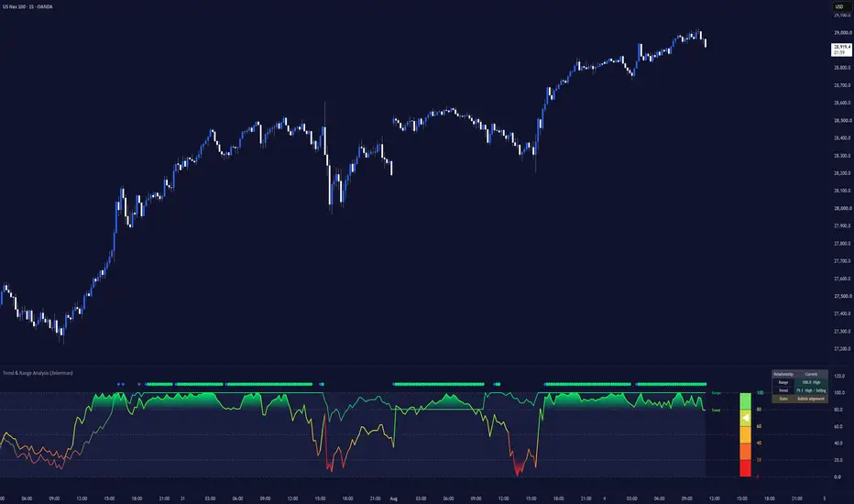This screenshot has height=504, width=854.
Task: Click the US Nas 100 symbol title
Action: point(27,6)
